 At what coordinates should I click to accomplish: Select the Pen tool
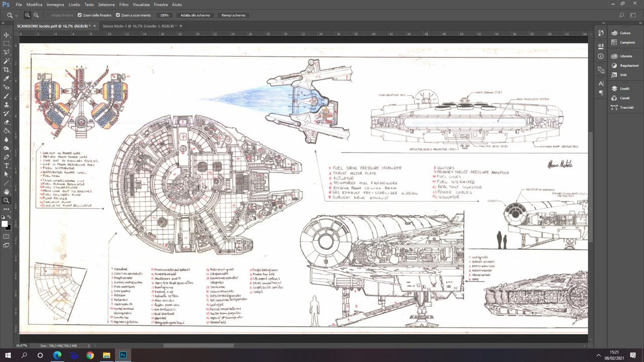7,157
